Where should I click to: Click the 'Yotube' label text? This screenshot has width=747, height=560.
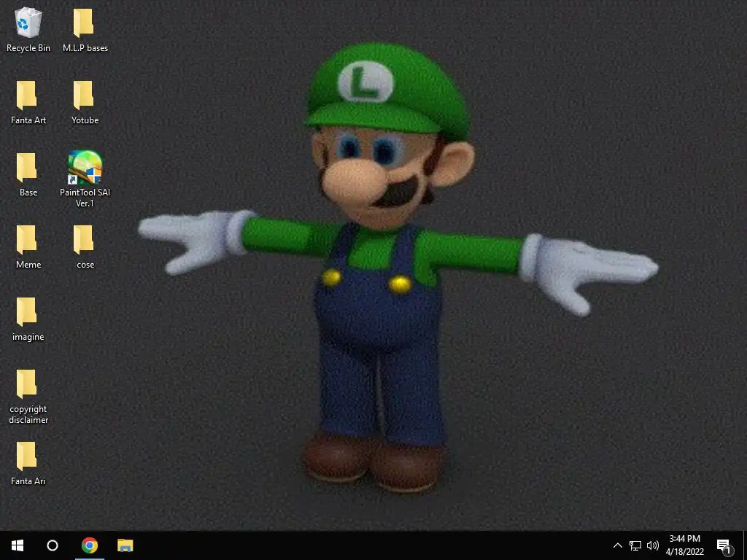click(x=85, y=120)
